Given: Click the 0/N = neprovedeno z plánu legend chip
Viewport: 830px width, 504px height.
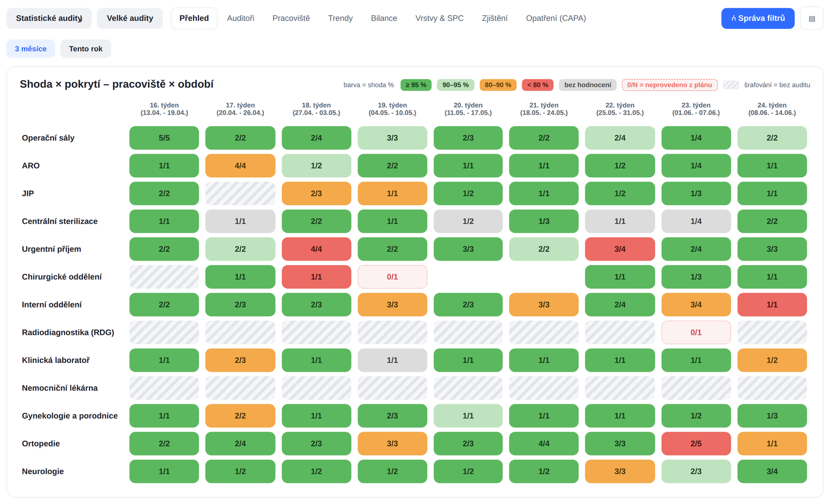Looking at the screenshot, I should pos(670,85).
